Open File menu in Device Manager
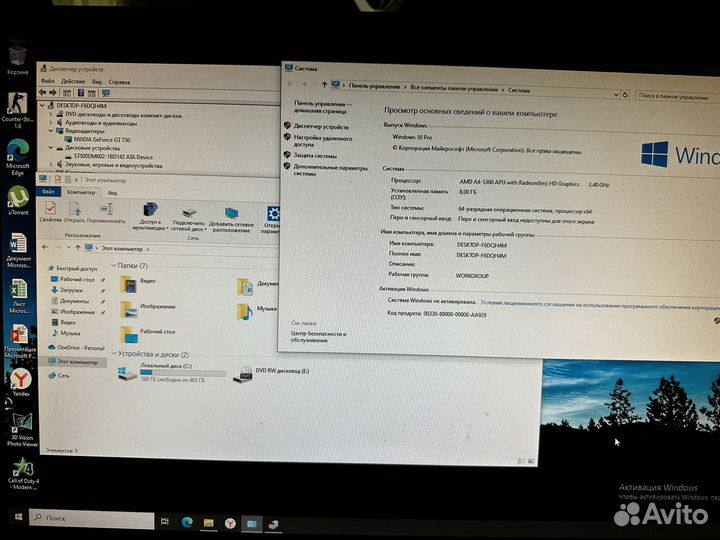720x540 pixels. pos(48,81)
